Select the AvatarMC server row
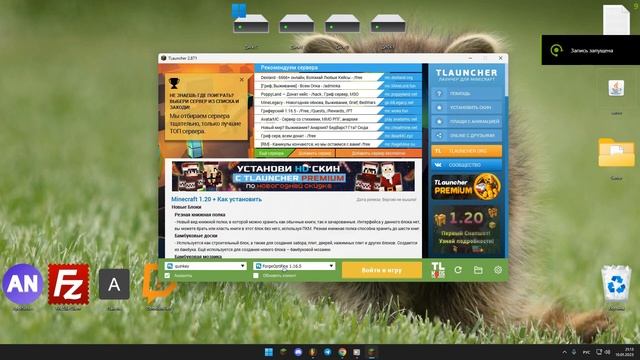The image size is (640, 360). coord(338,119)
